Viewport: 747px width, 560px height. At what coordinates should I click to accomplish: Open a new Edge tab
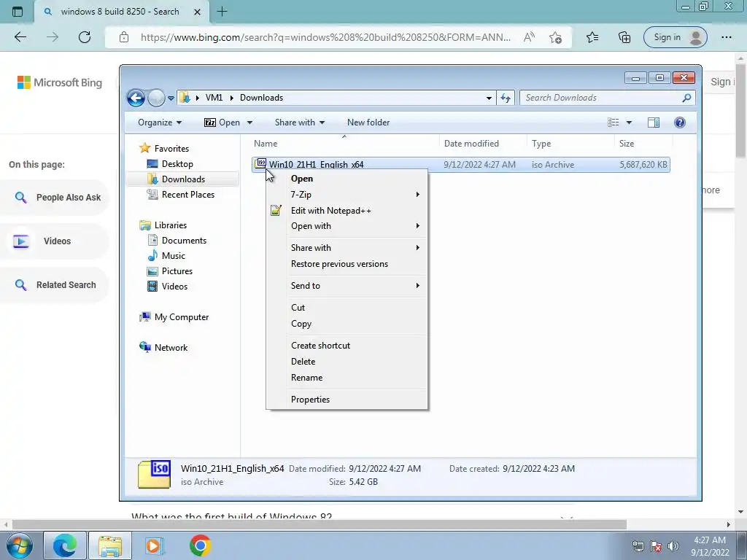[222, 12]
